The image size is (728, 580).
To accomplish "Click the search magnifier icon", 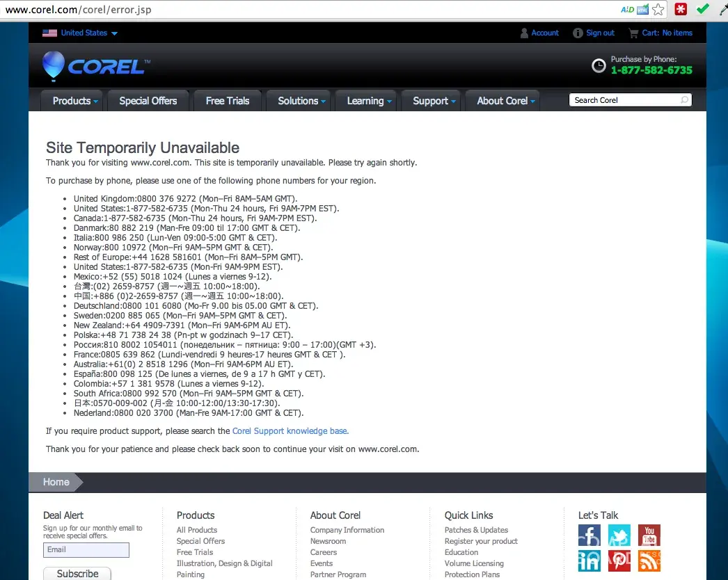I will (x=684, y=100).
